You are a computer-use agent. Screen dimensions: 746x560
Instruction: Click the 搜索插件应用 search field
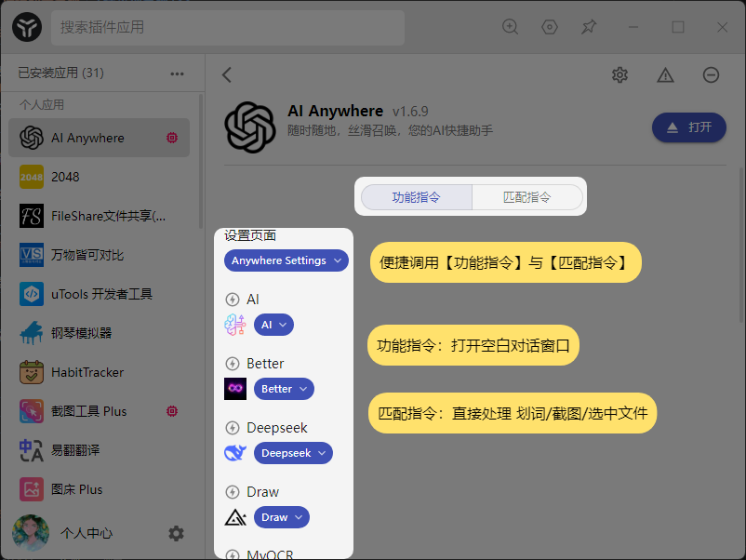pos(228,27)
